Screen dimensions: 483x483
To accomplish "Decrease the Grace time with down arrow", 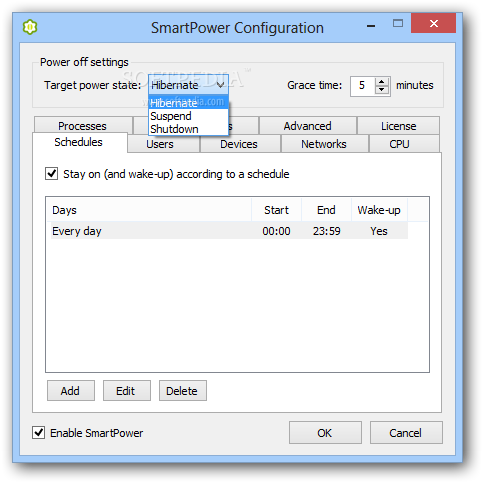I will coord(382,90).
